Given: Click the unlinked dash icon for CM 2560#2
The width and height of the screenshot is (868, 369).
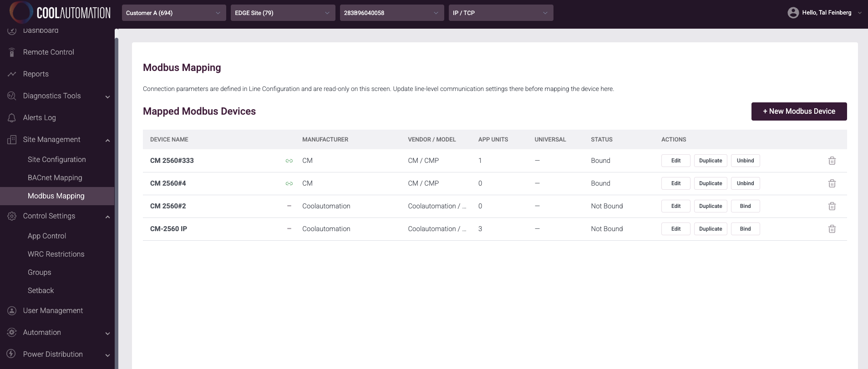Looking at the screenshot, I should (289, 206).
